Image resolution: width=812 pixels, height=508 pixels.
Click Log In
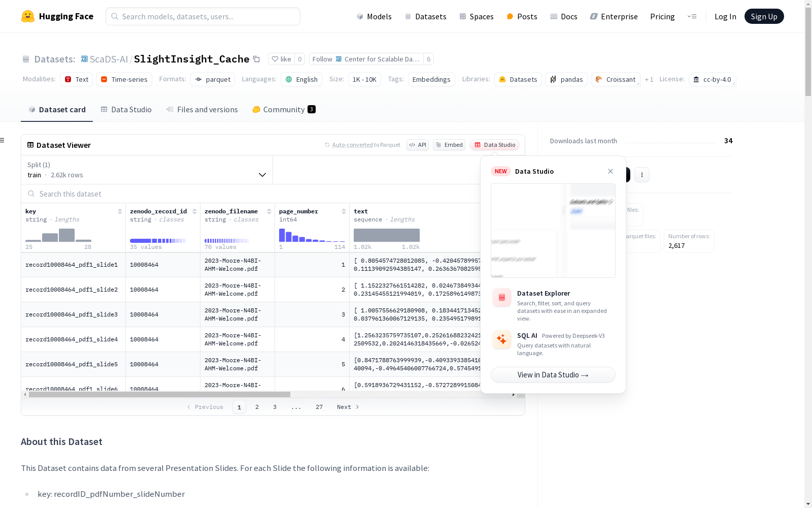pos(725,16)
